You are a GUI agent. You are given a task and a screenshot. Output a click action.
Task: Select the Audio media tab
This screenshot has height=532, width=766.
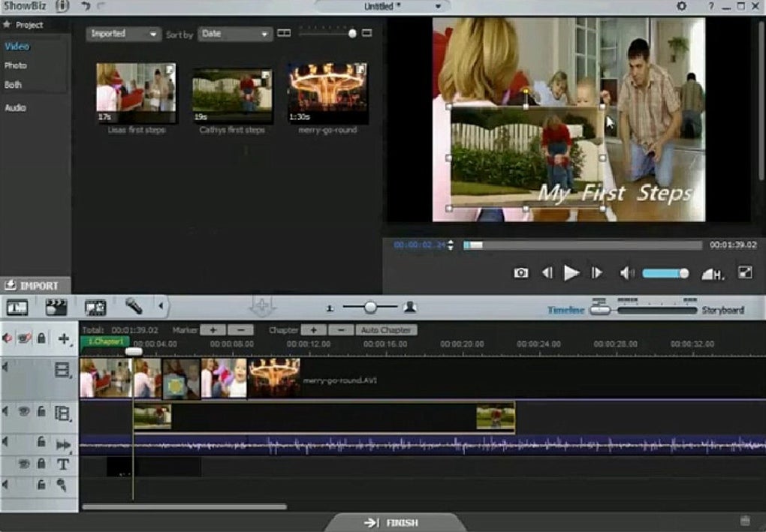click(x=15, y=108)
